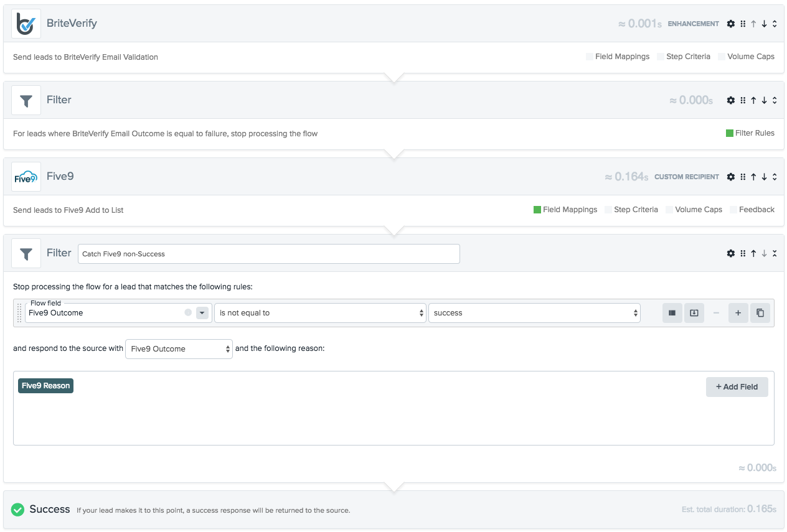
Task: Move Five9 step up
Action: [753, 177]
